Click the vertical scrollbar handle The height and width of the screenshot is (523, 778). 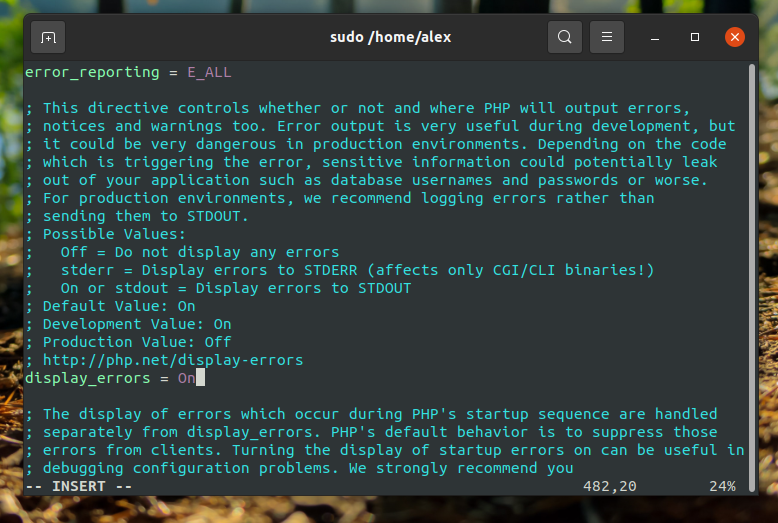(752, 278)
